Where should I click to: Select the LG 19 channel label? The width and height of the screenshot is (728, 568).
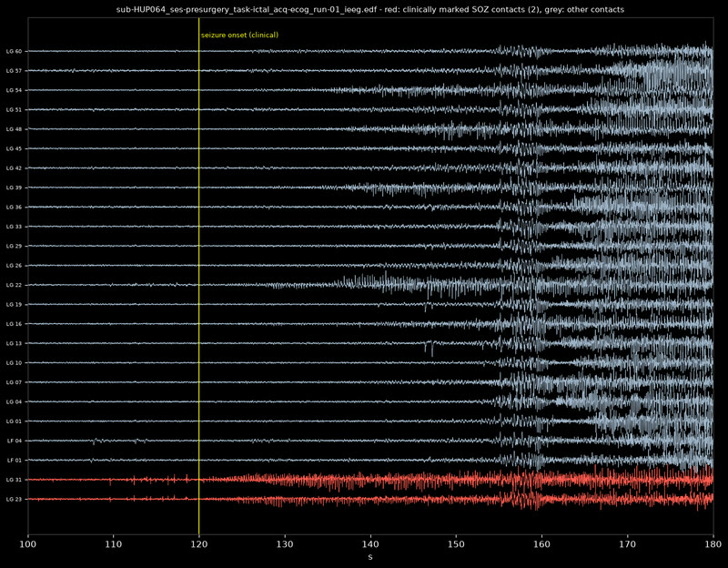point(14,305)
